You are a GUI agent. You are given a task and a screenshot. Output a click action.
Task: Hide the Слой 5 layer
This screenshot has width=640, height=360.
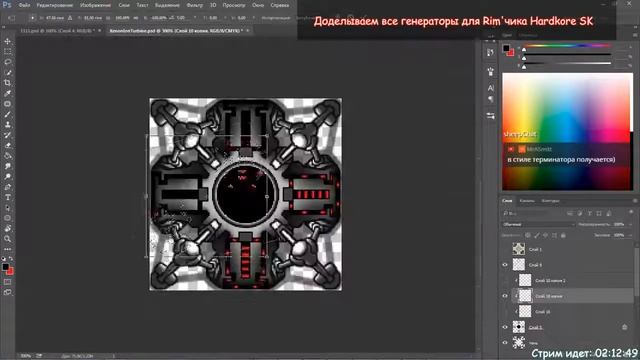505,327
